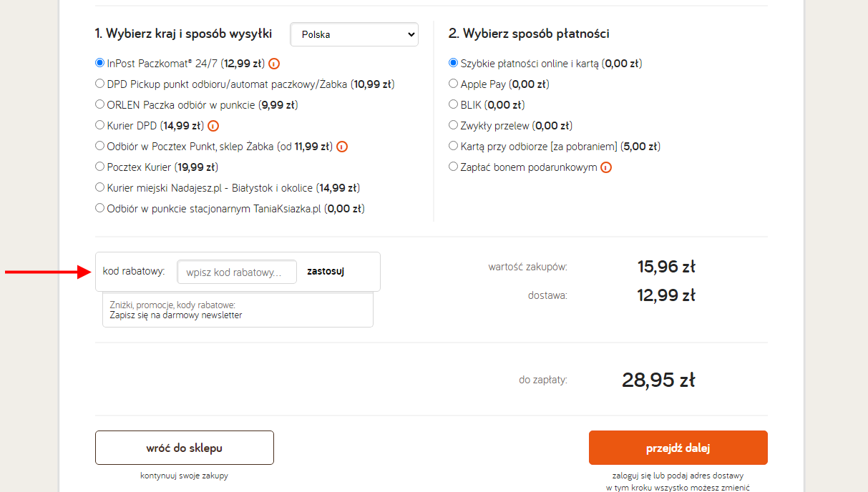
Task: Open info icon for Zapłać bonem podarunkowym
Action: point(607,167)
